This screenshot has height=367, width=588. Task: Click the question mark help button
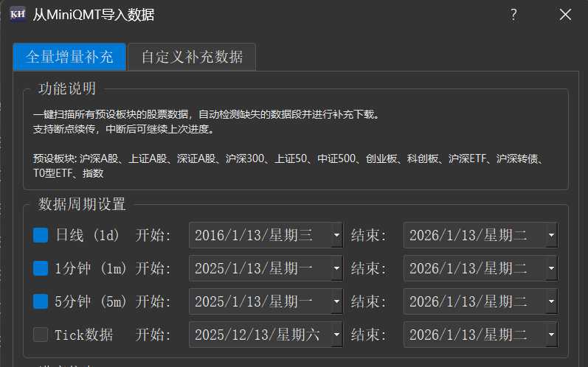[x=513, y=15]
